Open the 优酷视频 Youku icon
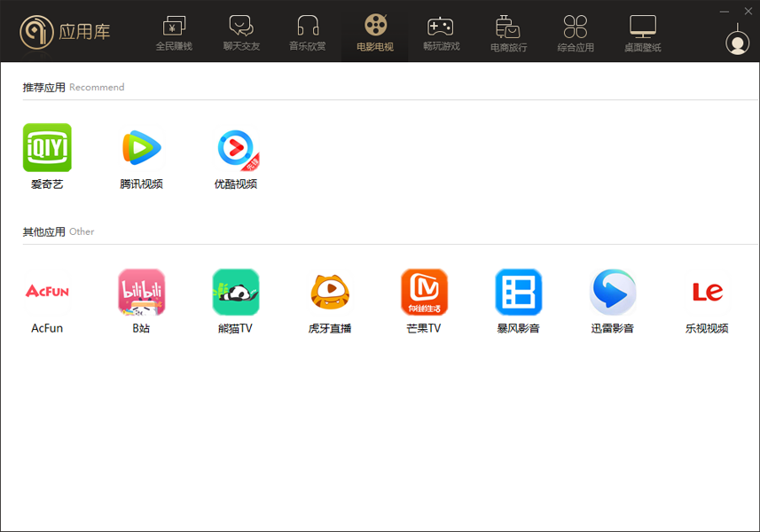Screen dimensions: 760x532 point(236,148)
